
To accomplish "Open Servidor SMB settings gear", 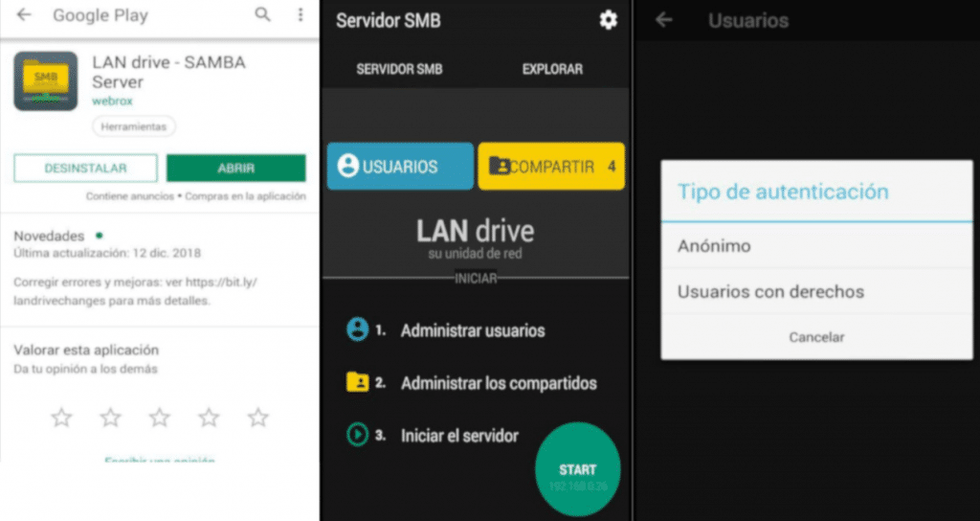I will coord(608,20).
